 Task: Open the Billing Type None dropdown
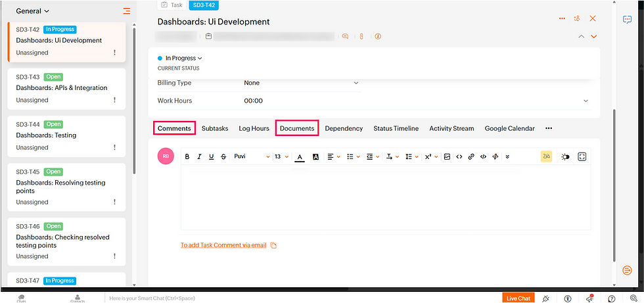[x=302, y=83]
